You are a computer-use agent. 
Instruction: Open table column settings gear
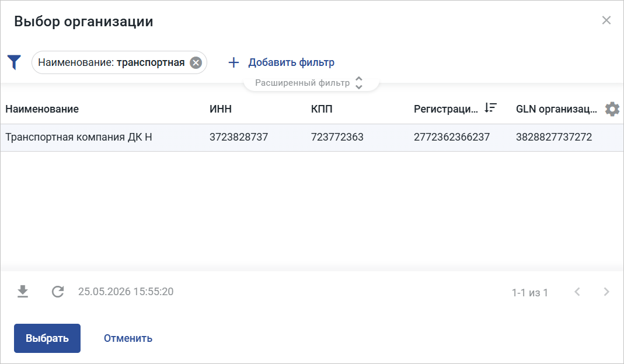point(612,108)
